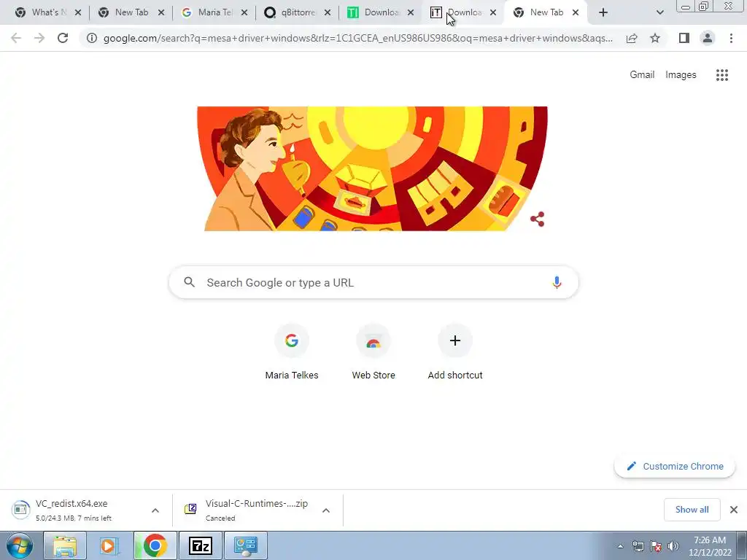Open the Chrome three-dot menu
The height and width of the screenshot is (560, 747).
click(731, 38)
